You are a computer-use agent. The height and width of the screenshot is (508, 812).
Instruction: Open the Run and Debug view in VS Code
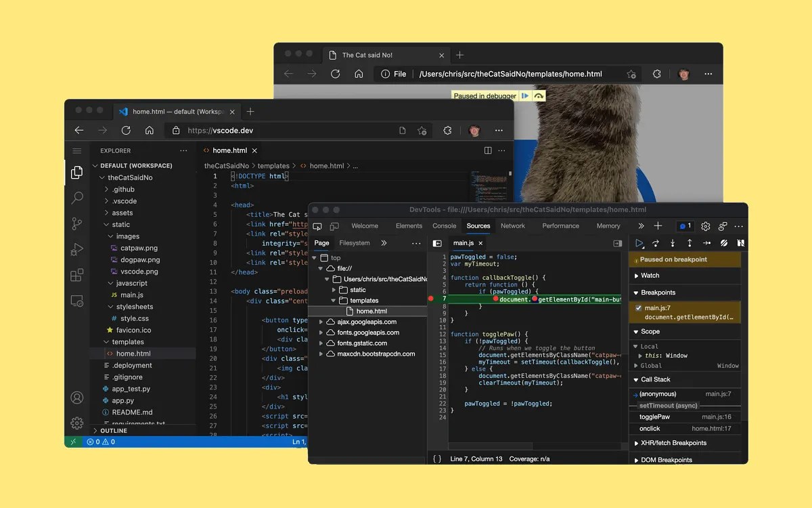76,249
